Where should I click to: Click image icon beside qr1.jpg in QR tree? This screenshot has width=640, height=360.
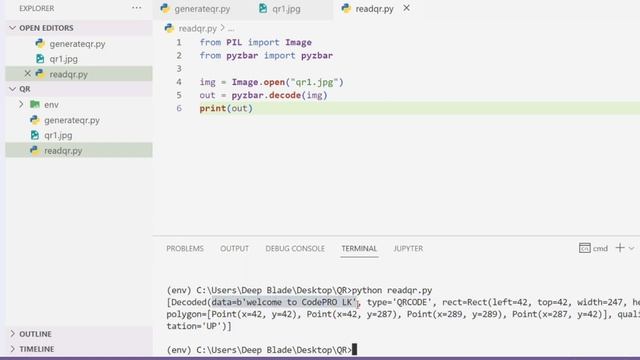click(35, 135)
